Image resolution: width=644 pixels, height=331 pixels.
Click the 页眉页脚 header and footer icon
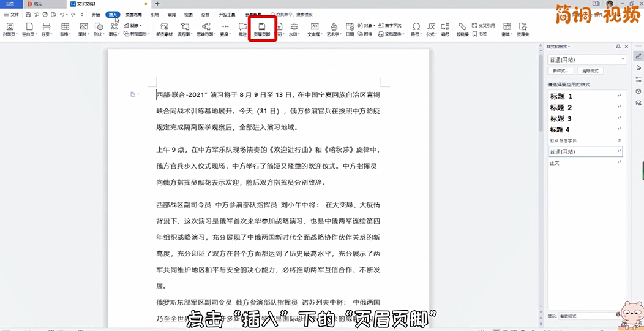pos(262,29)
